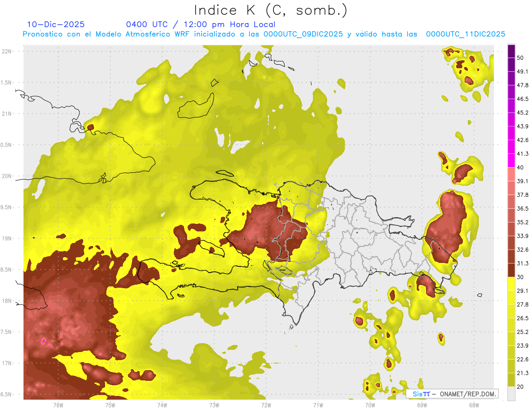532x411 pixels.
Task: Click longitude label '73W'
Action: coord(214,405)
